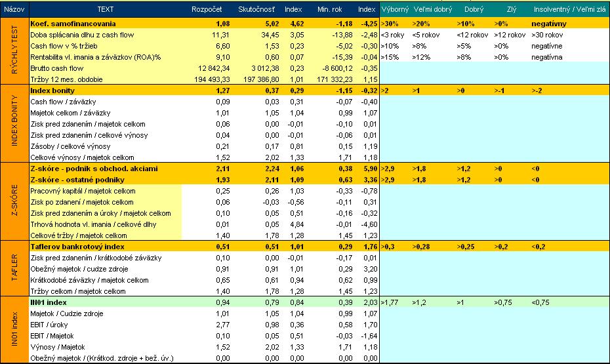Screen dimensions: 610x364
Task: Select Tržby celkom / majetok celkom label
Action: coord(78,292)
